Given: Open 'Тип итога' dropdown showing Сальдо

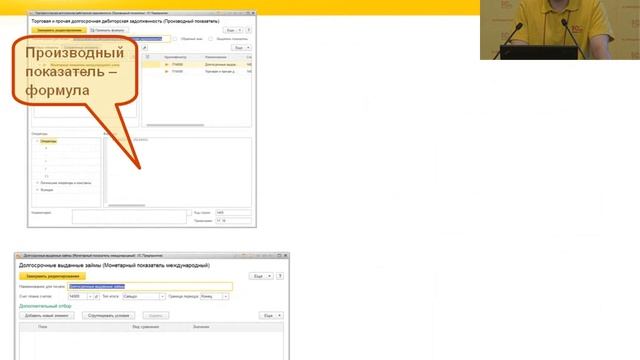Looking at the screenshot, I should pos(162,296).
